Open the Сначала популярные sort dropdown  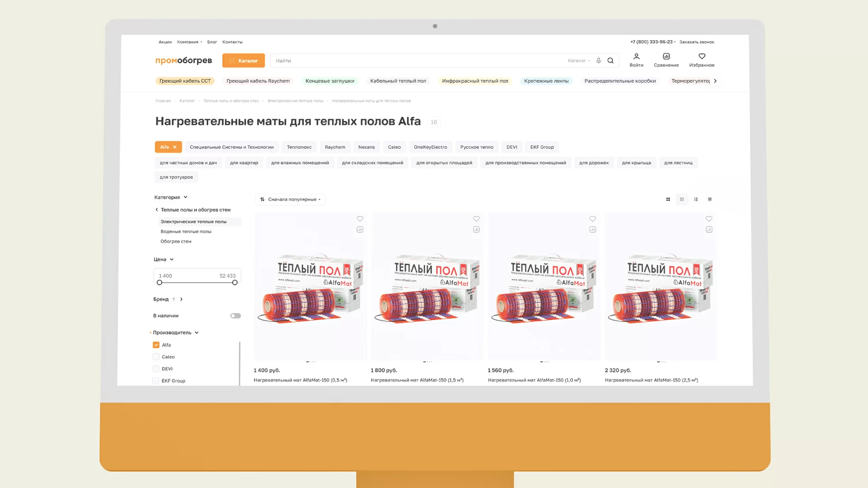[x=291, y=199]
